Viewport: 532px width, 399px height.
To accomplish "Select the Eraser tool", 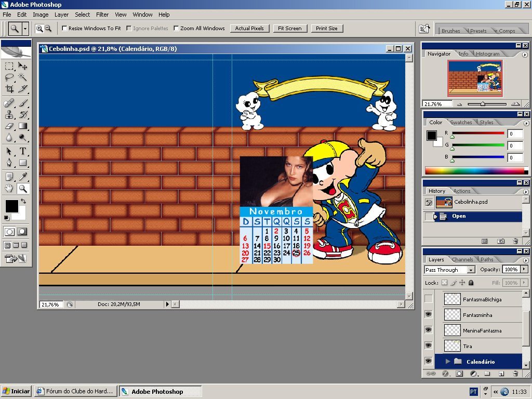I will click(9, 126).
